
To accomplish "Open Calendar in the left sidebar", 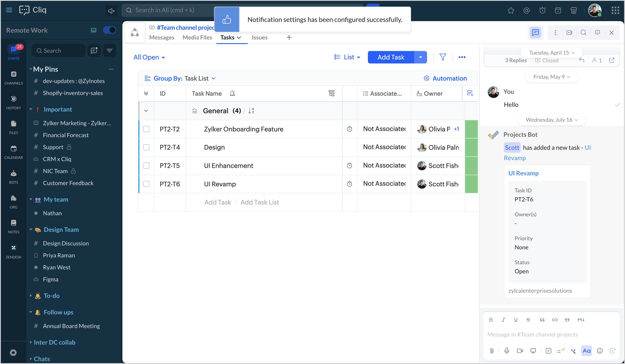I will (14, 152).
